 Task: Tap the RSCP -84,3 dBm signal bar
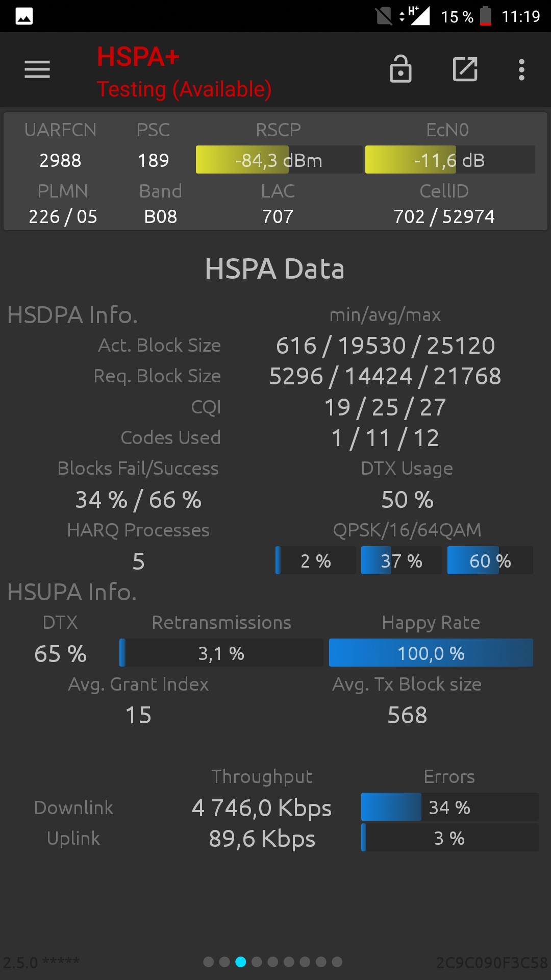pos(279,160)
